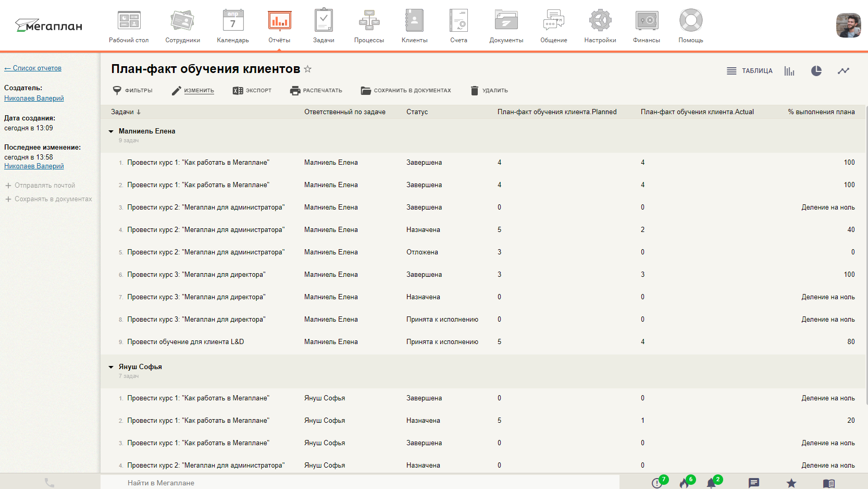Open last editor link Николаев Валерий
The width and height of the screenshot is (868, 489).
[34, 166]
